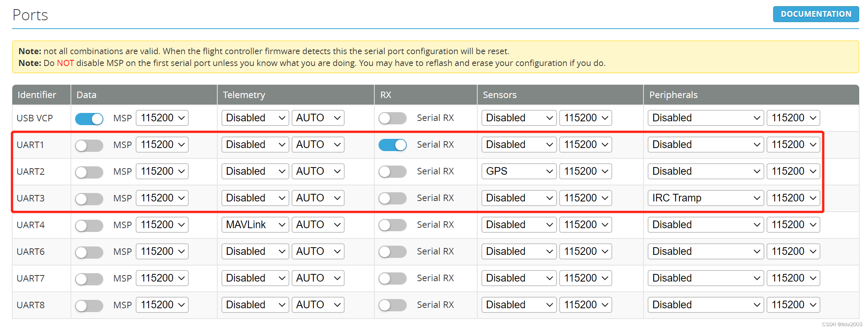Toggle MSP switch for USB VCP

pyautogui.click(x=89, y=119)
